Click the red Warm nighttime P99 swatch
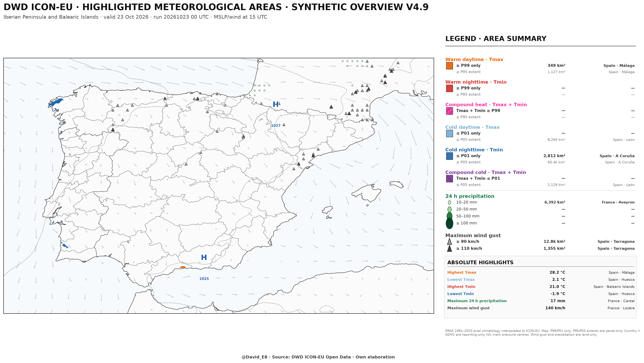 point(449,88)
